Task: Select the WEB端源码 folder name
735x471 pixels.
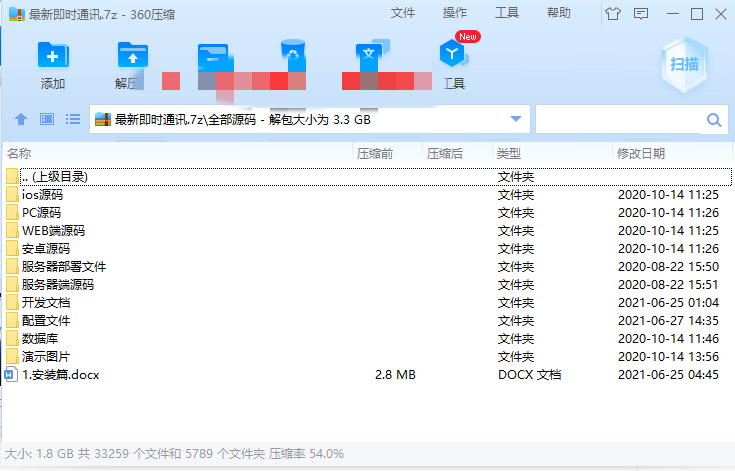Action: 53,231
